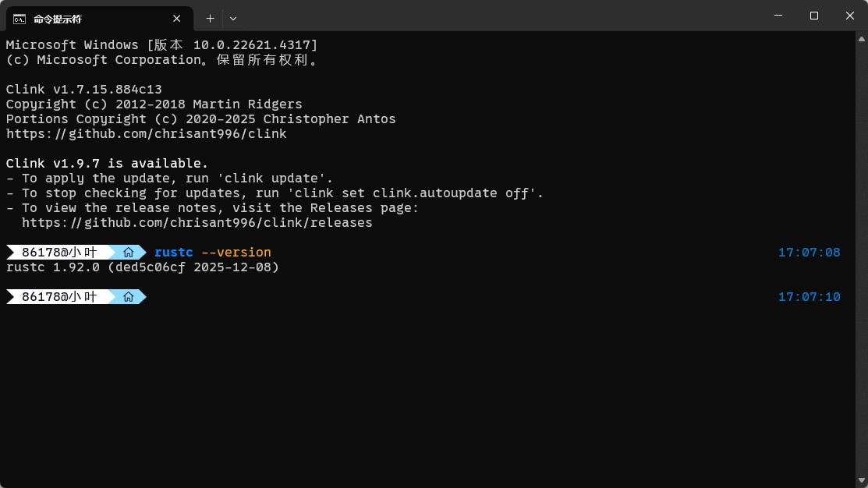The width and height of the screenshot is (868, 488).
Task: Open the github.com/chrisant996/clink repository link
Action: point(147,134)
